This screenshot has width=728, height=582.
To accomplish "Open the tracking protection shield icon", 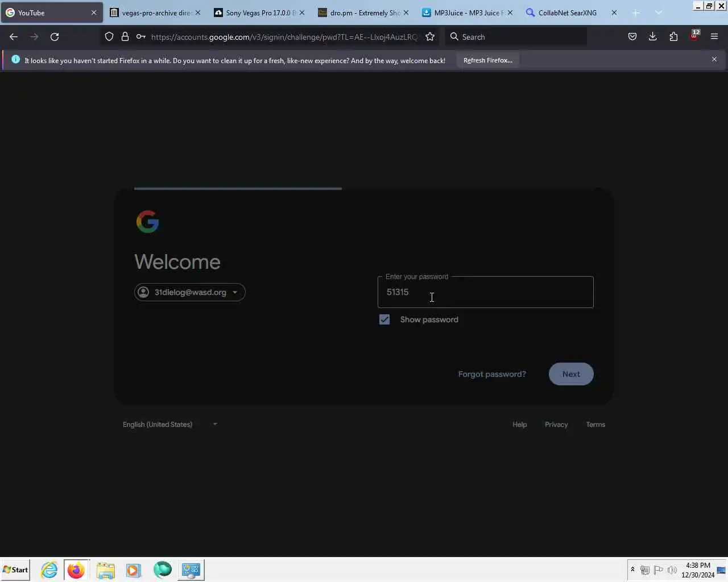I will click(109, 37).
